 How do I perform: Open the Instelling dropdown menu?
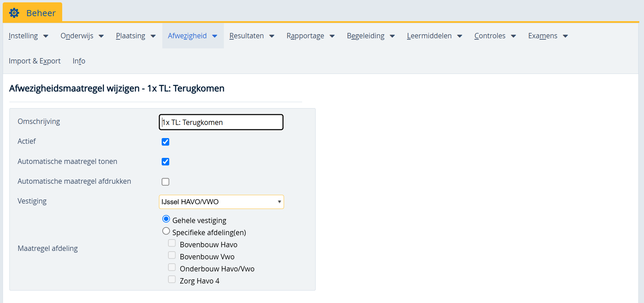point(28,36)
